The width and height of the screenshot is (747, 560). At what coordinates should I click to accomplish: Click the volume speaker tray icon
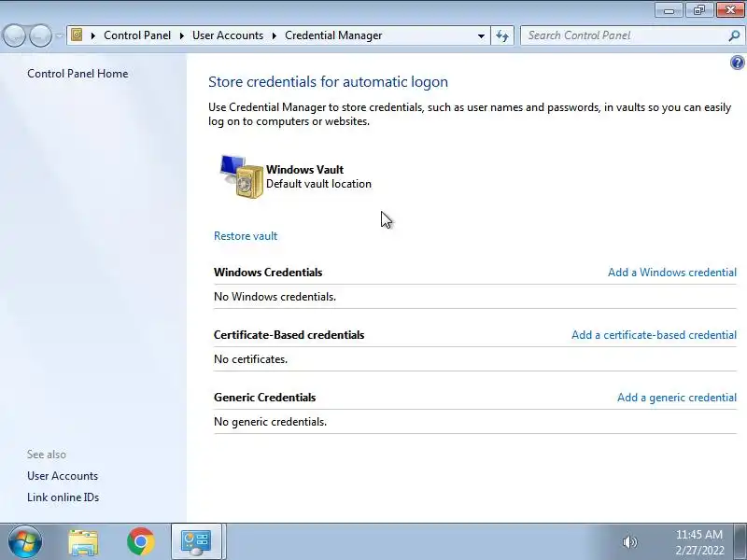629,542
